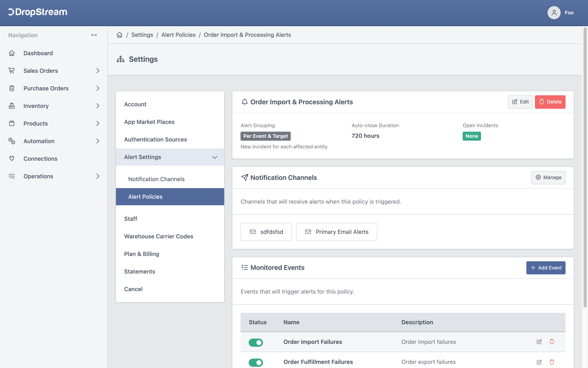The width and height of the screenshot is (588, 368).
Task: Click the Automation gears icon
Action: click(x=12, y=141)
